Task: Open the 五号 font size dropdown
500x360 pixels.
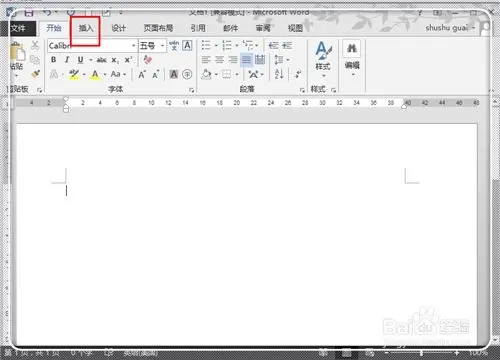Action: click(x=162, y=46)
